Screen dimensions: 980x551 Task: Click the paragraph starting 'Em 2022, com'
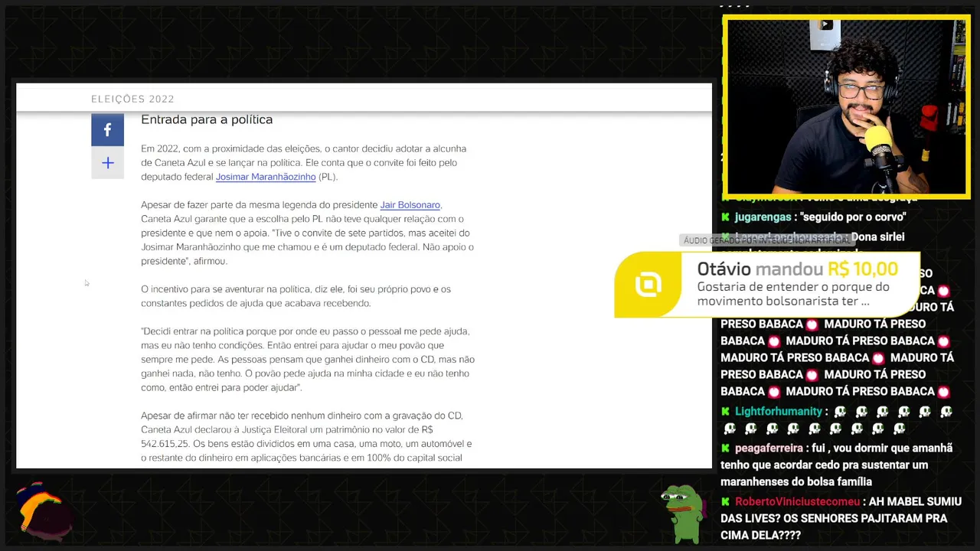tap(304, 162)
